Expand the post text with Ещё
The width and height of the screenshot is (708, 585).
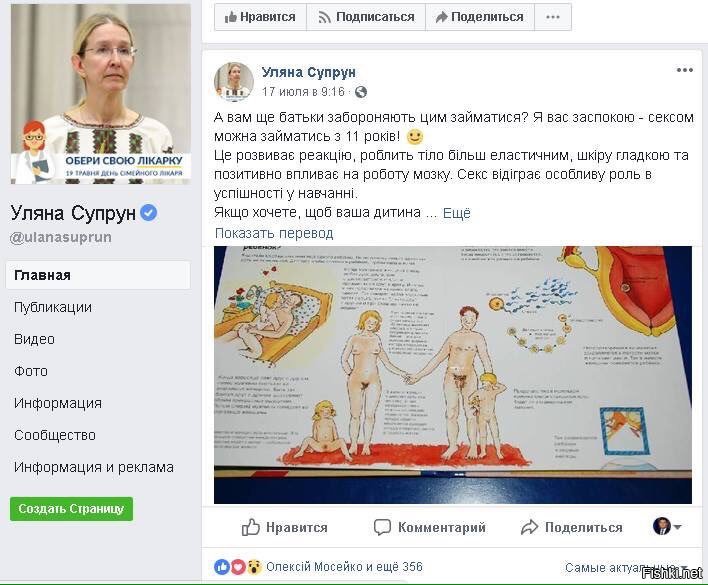pos(456,213)
